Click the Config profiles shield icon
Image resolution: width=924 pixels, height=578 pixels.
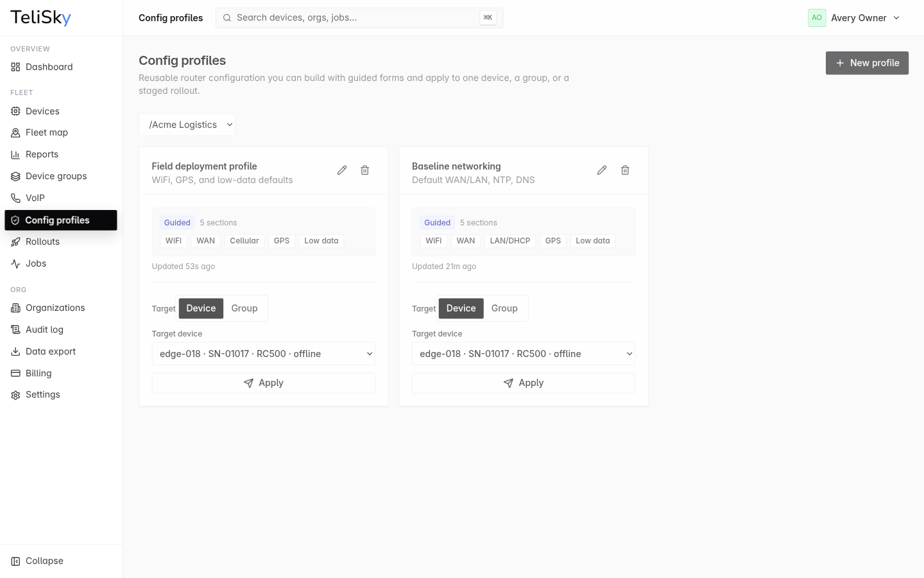point(15,220)
